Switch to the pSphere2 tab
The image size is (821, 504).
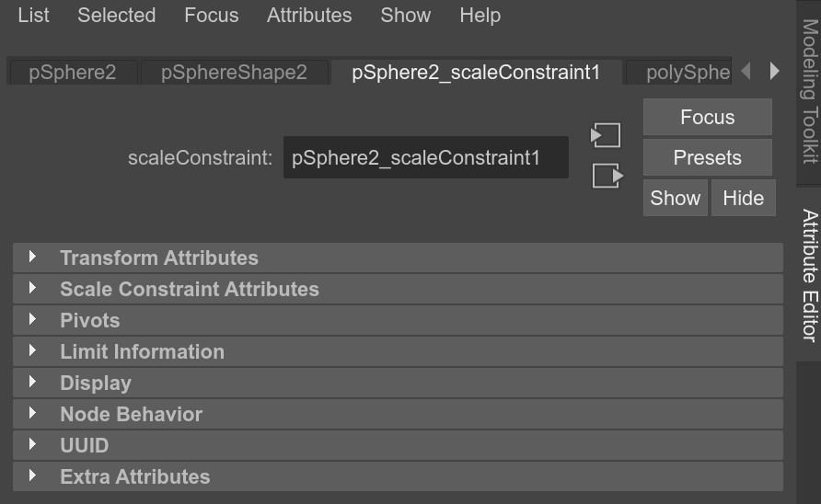[x=73, y=73]
